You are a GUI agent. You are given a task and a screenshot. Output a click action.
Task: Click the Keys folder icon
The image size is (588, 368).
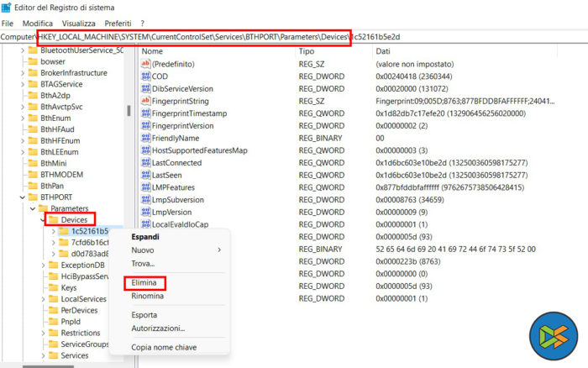coord(54,287)
